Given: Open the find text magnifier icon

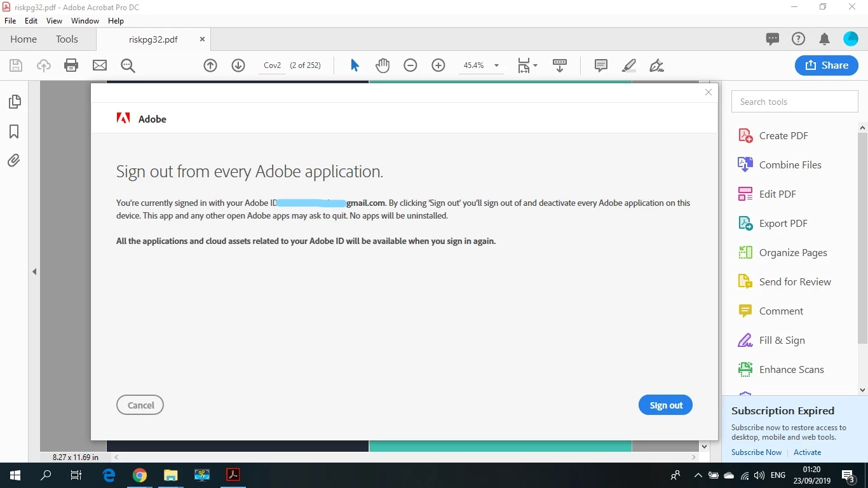Looking at the screenshot, I should click(128, 65).
